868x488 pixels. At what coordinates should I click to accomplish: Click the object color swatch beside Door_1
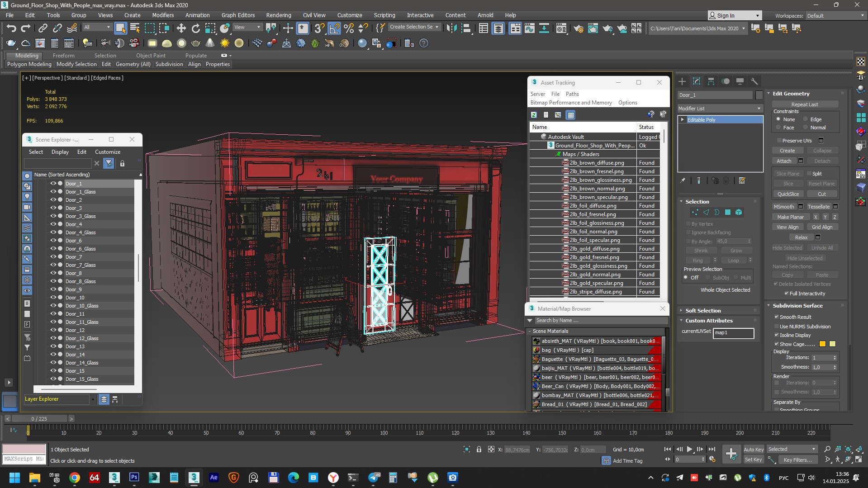coord(759,95)
